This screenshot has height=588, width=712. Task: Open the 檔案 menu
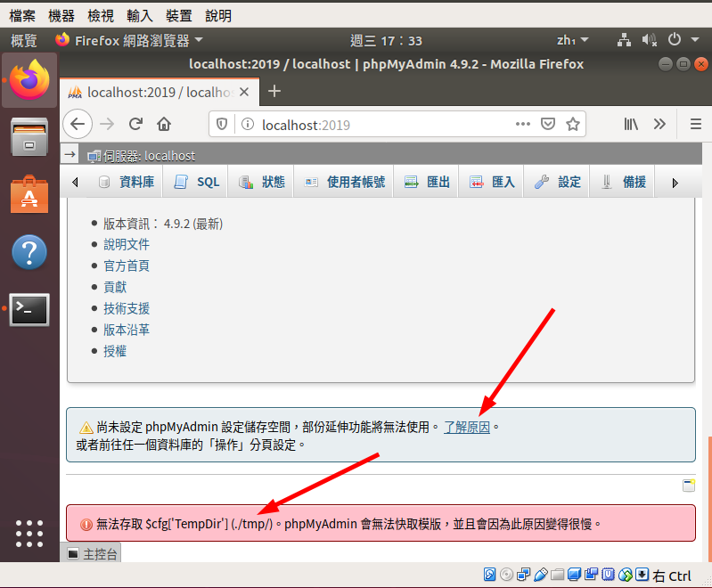[21, 16]
